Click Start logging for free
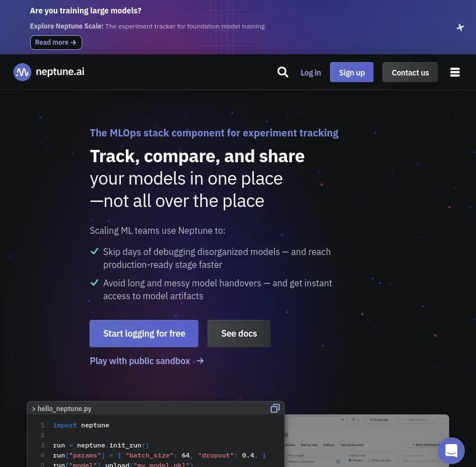476x467 pixels. click(144, 333)
